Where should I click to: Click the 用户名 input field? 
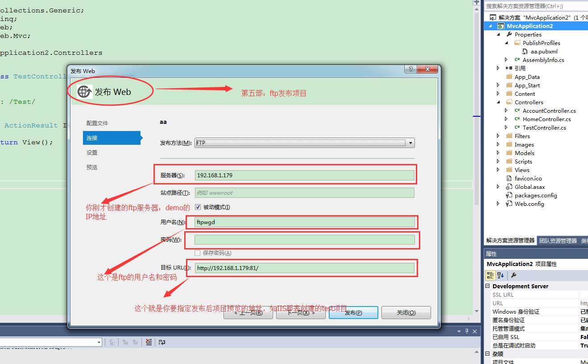click(x=305, y=222)
